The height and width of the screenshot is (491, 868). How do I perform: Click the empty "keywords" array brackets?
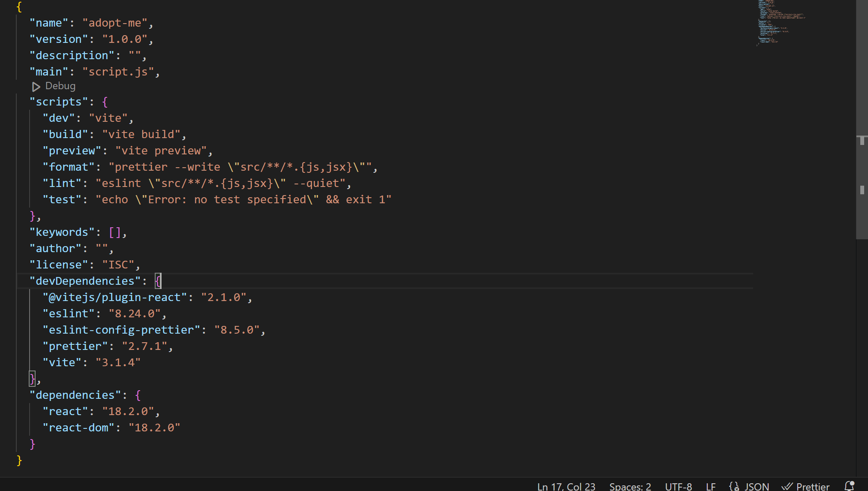tap(115, 232)
